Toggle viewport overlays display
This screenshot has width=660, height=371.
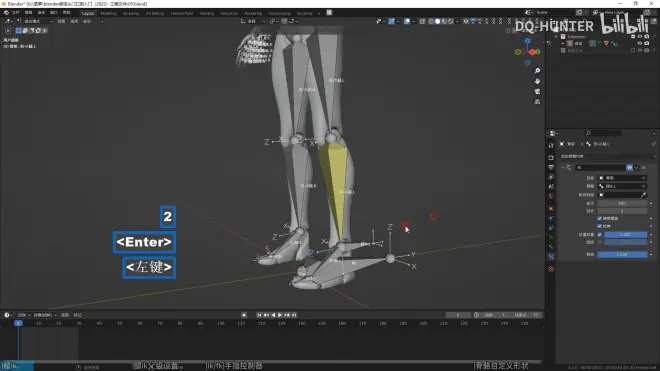tap(407, 21)
